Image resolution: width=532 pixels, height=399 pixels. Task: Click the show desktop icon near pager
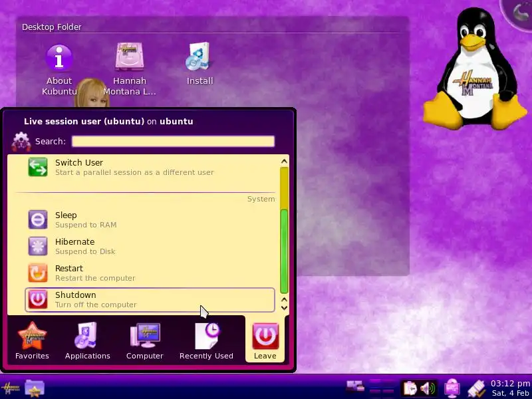[355, 386]
